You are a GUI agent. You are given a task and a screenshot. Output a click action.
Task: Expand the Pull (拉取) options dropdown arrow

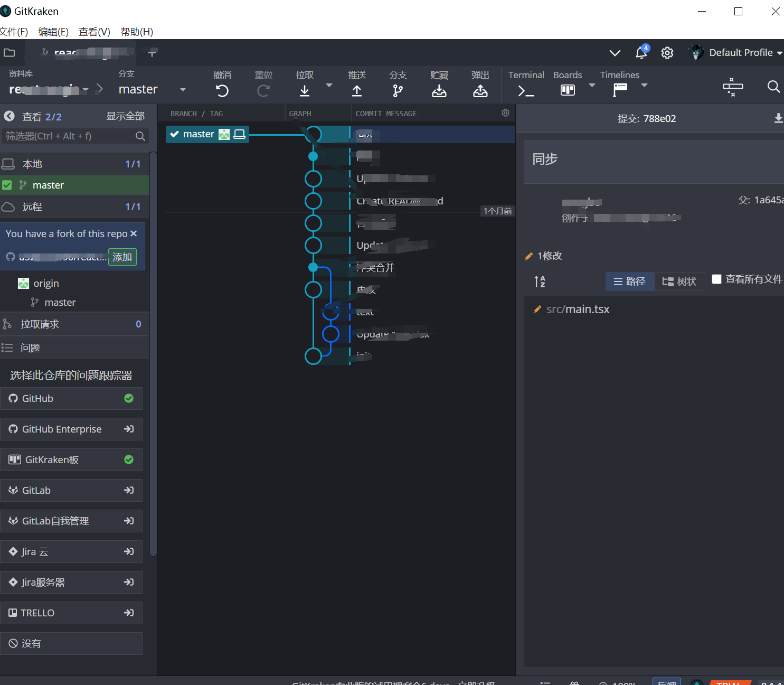[x=329, y=85]
